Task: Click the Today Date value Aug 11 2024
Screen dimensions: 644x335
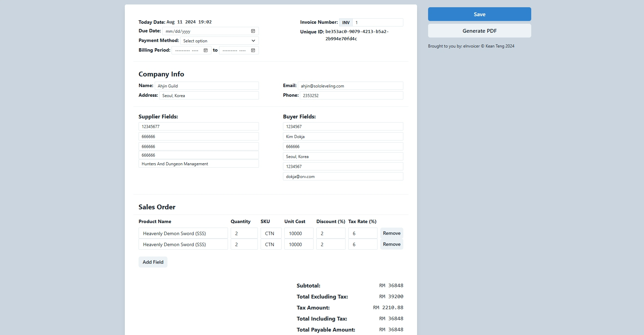Action: tap(189, 22)
